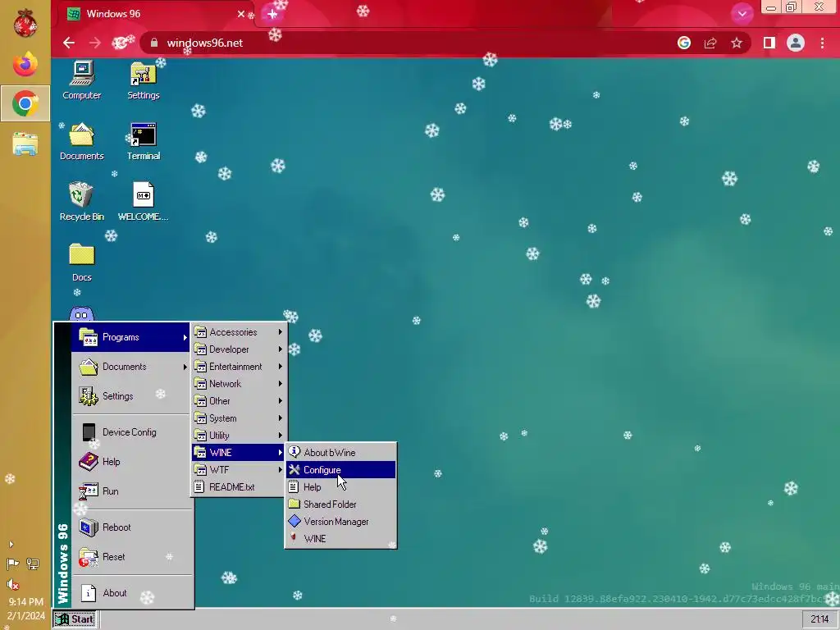Image resolution: width=840 pixels, height=630 pixels.
Task: Expand the hidden tray icons arrow
Action: pyautogui.click(x=11, y=545)
